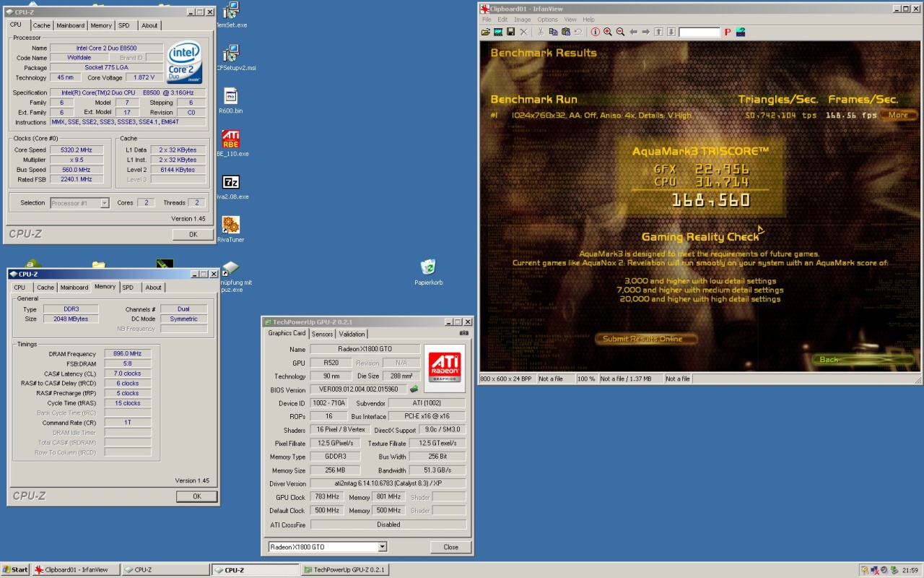This screenshot has height=578, width=924.
Task: Open SPD tab in lower CPU-Z Memory window
Action: click(128, 288)
